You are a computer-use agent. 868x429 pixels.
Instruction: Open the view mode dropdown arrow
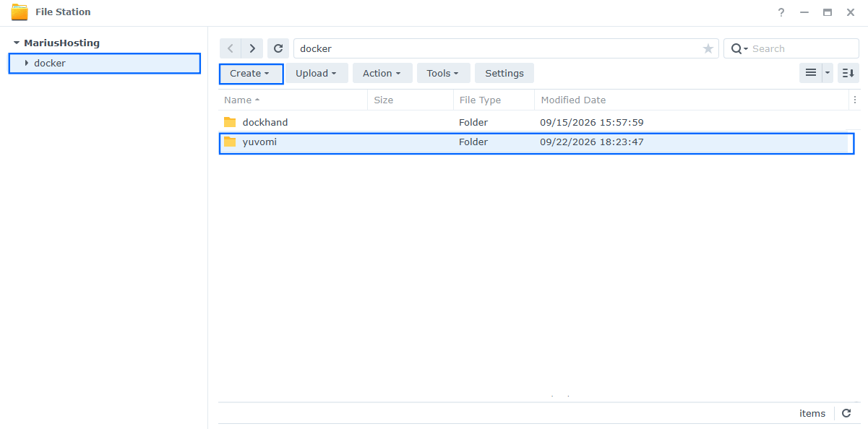click(x=828, y=73)
